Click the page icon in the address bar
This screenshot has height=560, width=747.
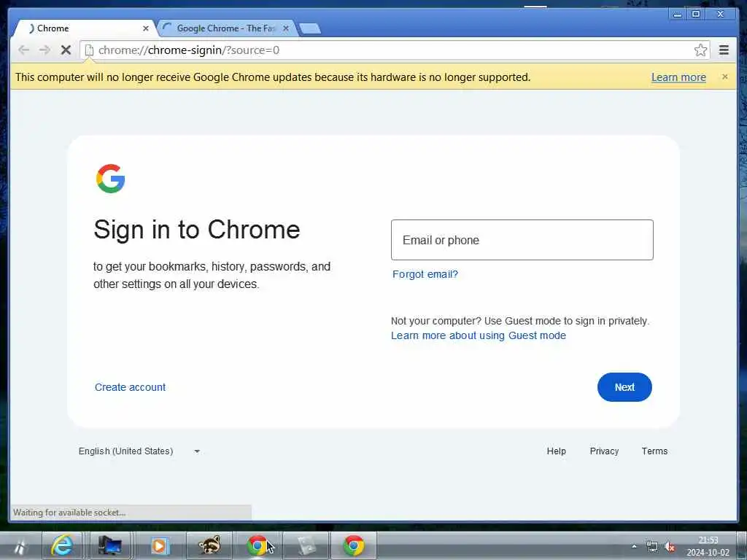tap(89, 50)
